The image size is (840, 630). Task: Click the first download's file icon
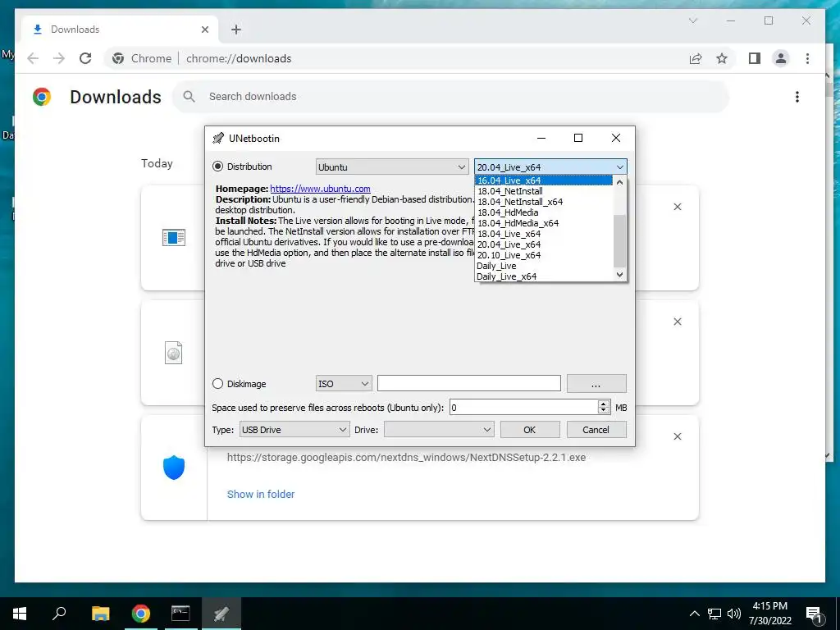click(x=174, y=237)
